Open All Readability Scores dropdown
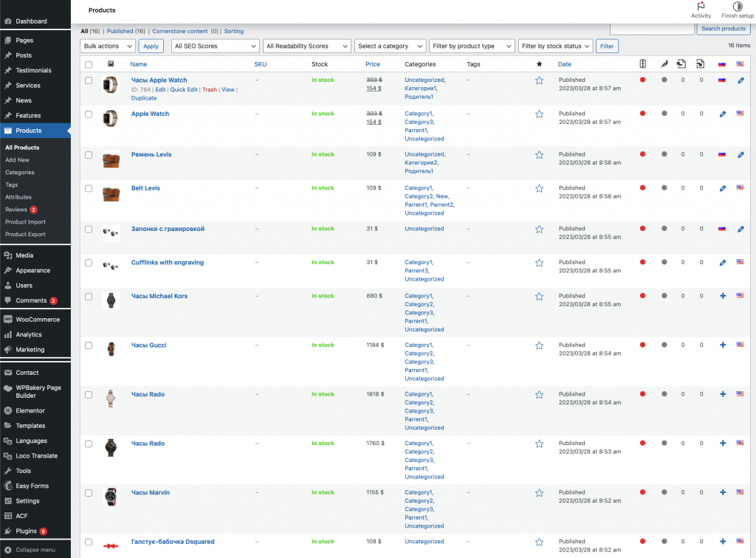756x558 pixels. (x=306, y=46)
